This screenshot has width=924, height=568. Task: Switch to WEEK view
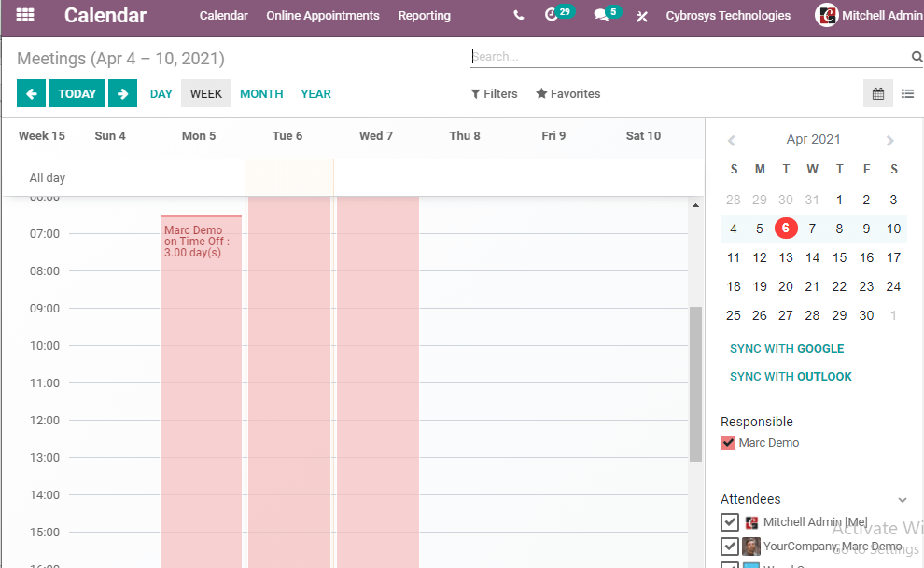[205, 93]
